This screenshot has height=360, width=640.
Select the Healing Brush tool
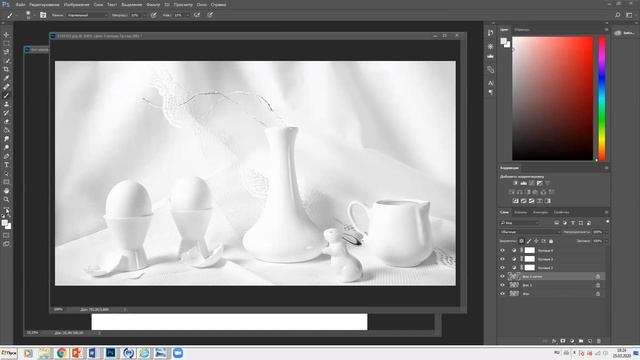point(6,87)
